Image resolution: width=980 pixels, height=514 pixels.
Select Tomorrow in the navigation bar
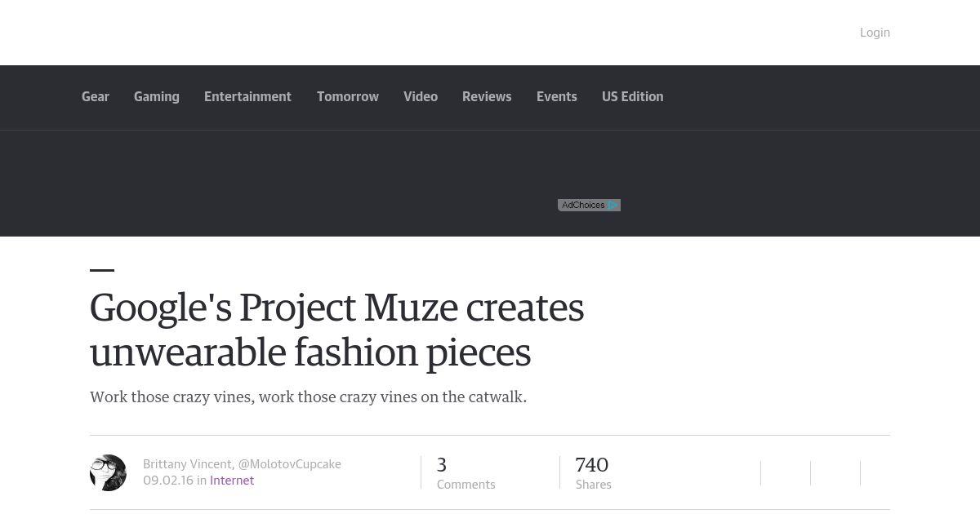coord(348,96)
